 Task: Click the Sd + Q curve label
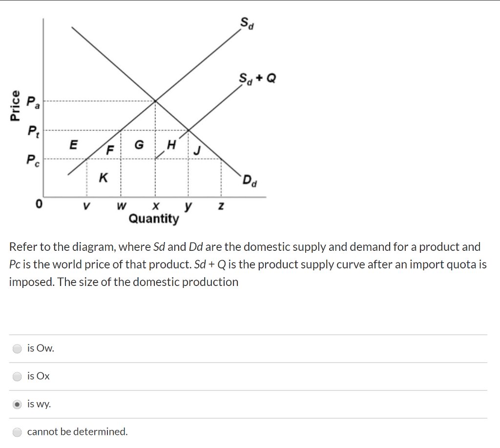[256, 77]
